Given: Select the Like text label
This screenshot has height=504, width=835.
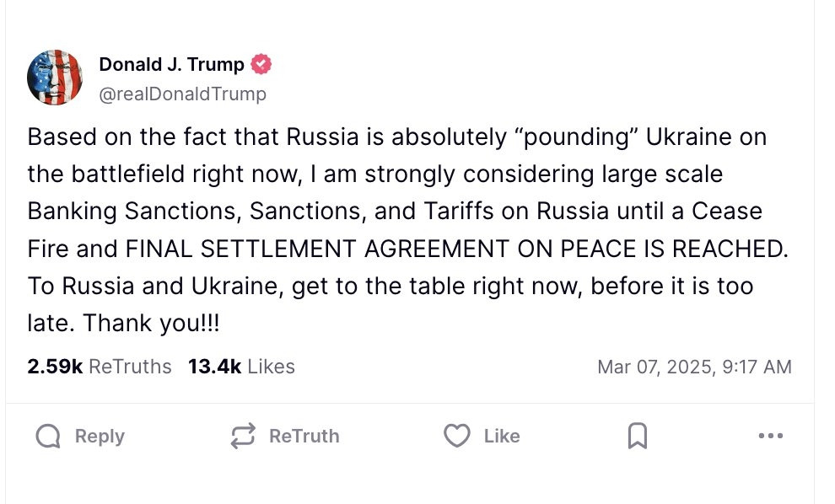Looking at the screenshot, I should click(502, 437).
